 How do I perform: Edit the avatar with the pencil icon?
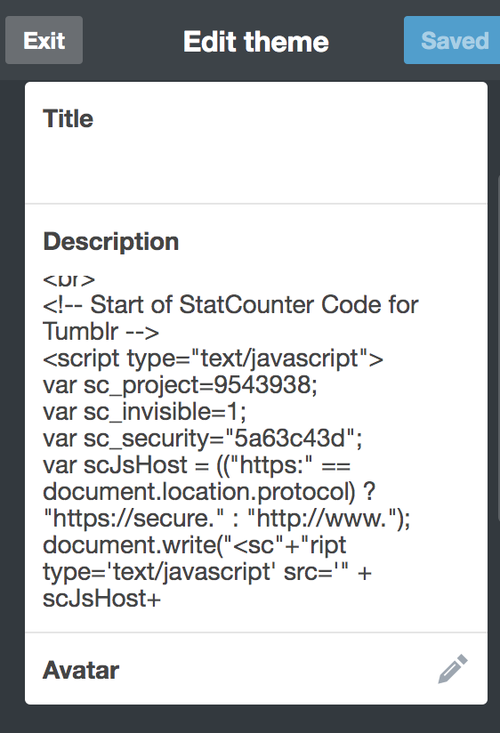453,669
